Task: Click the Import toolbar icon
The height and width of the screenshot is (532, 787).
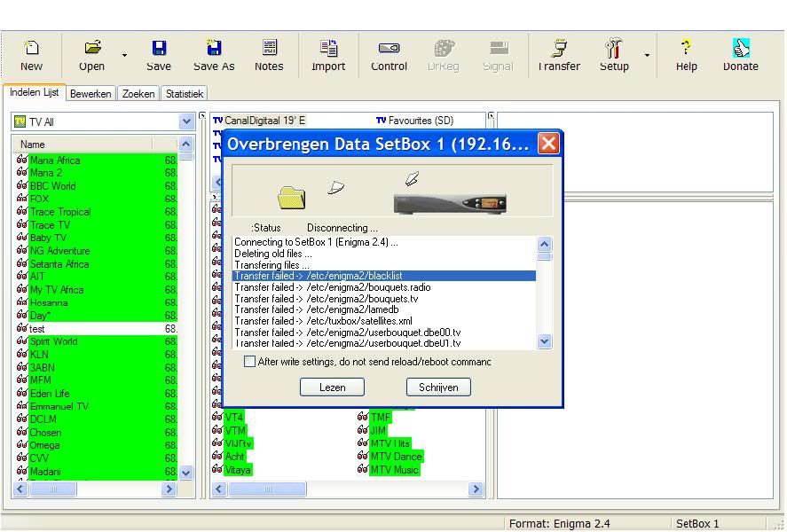Action: tap(328, 48)
